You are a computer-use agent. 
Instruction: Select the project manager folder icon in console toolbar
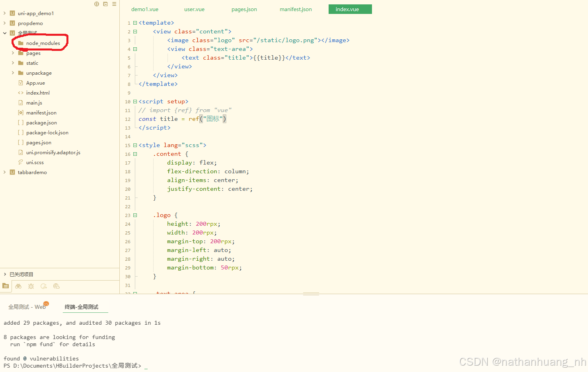(6, 286)
